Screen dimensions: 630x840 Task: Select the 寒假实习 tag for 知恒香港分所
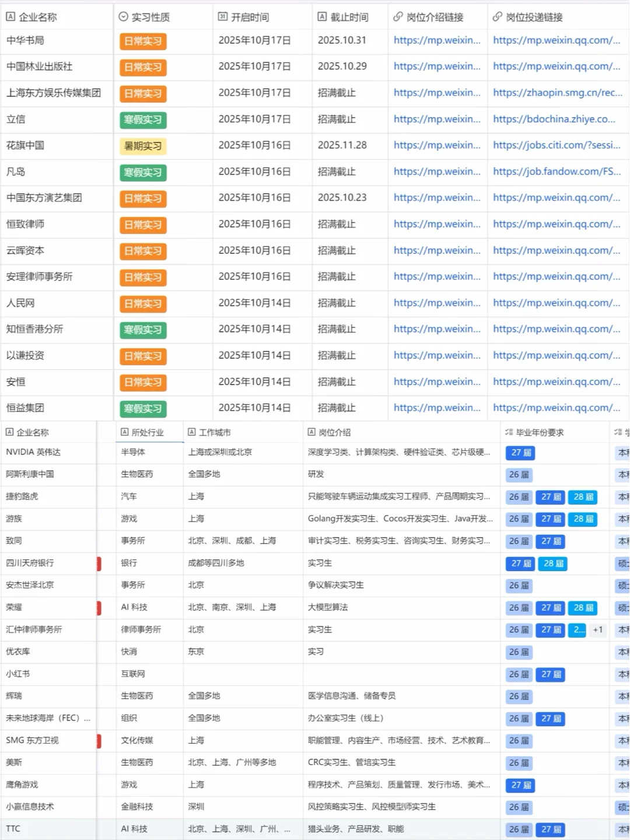(143, 330)
